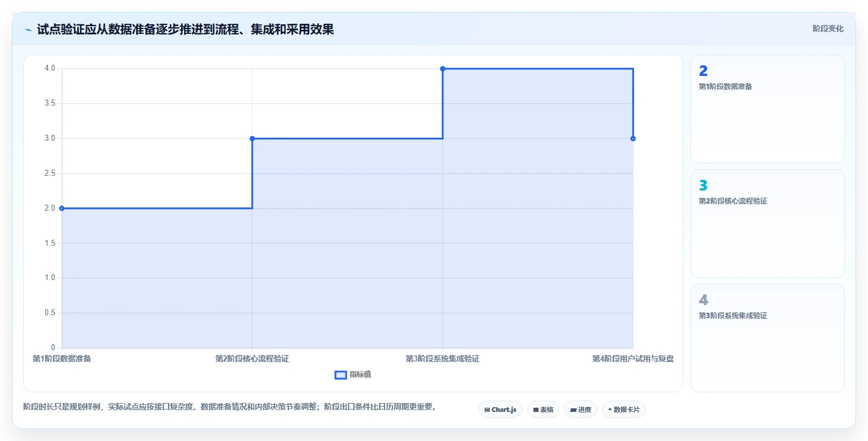Click the blue legend color box

pos(341,375)
